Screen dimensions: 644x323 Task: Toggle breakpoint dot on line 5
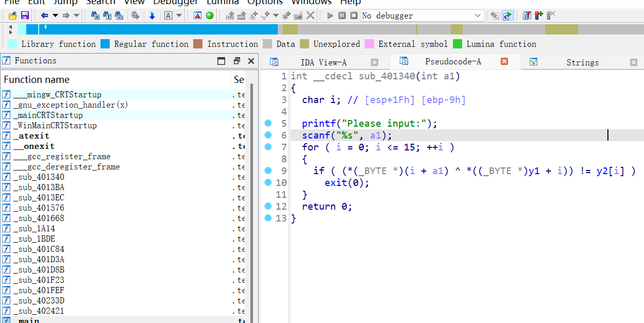point(268,123)
